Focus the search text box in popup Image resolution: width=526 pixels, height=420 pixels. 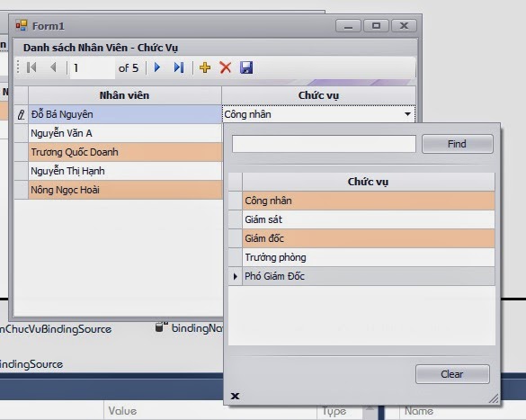(x=324, y=144)
